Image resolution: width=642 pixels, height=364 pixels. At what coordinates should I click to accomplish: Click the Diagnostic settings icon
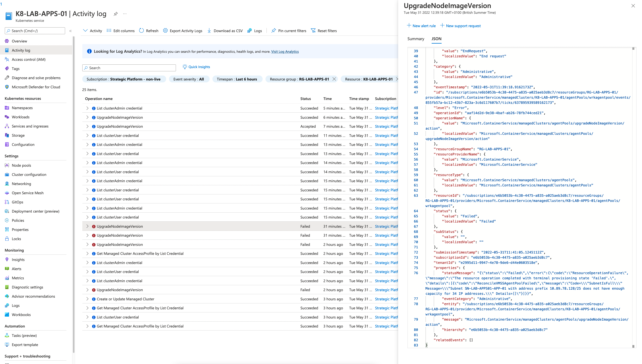[7, 287]
